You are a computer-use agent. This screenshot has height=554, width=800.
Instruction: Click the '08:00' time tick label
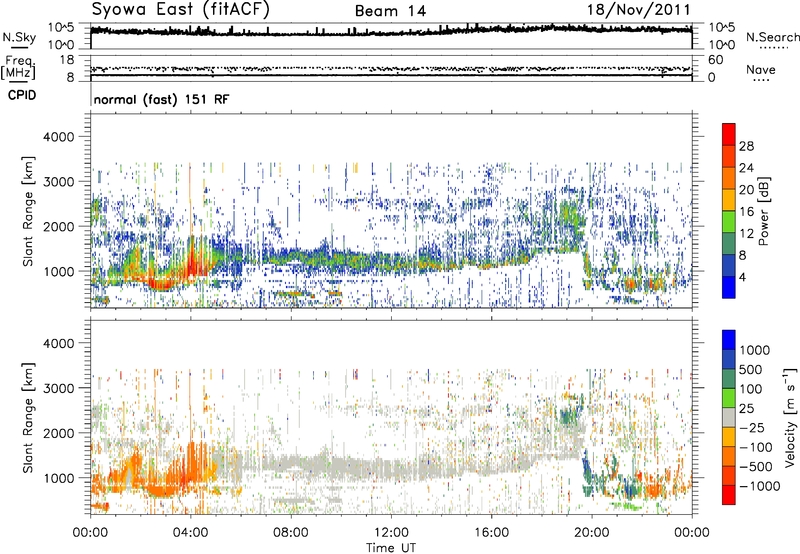click(291, 533)
